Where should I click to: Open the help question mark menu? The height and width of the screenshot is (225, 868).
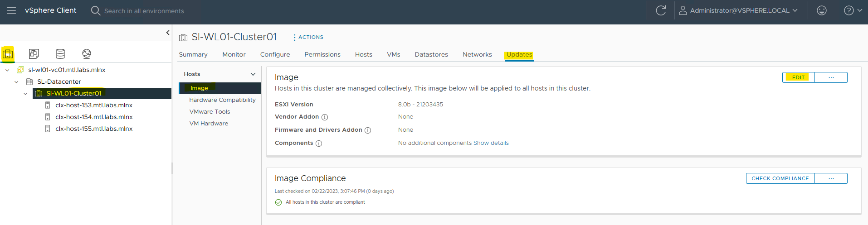coord(849,10)
